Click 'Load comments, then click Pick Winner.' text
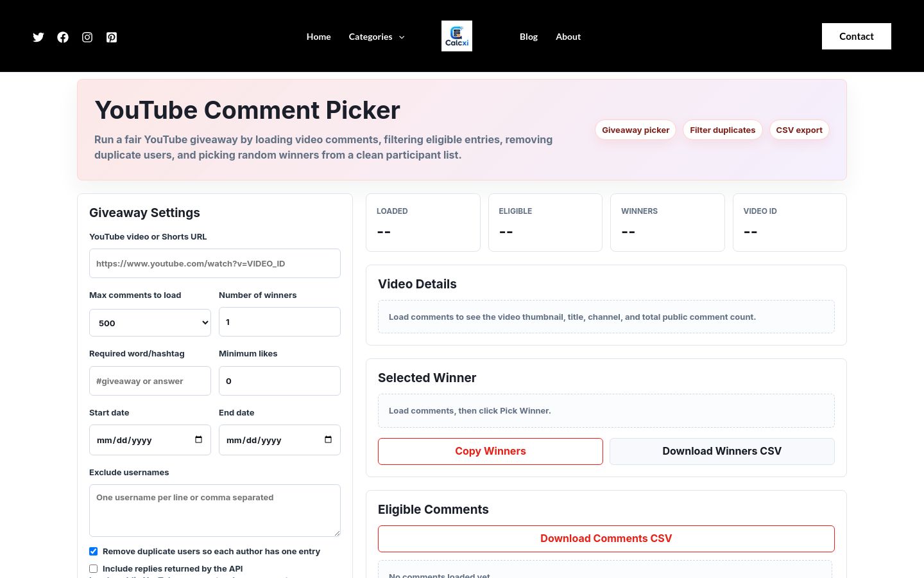This screenshot has height=578, width=924. (470, 410)
